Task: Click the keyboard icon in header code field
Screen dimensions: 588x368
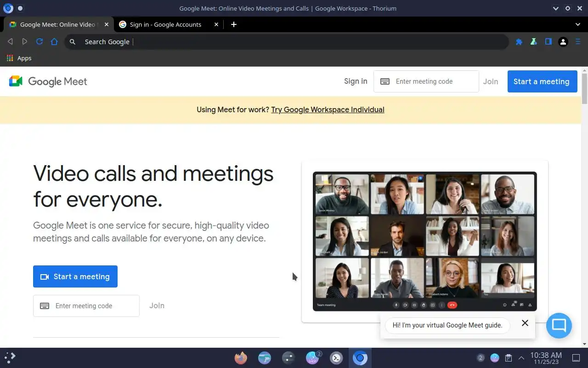Action: pos(385,81)
